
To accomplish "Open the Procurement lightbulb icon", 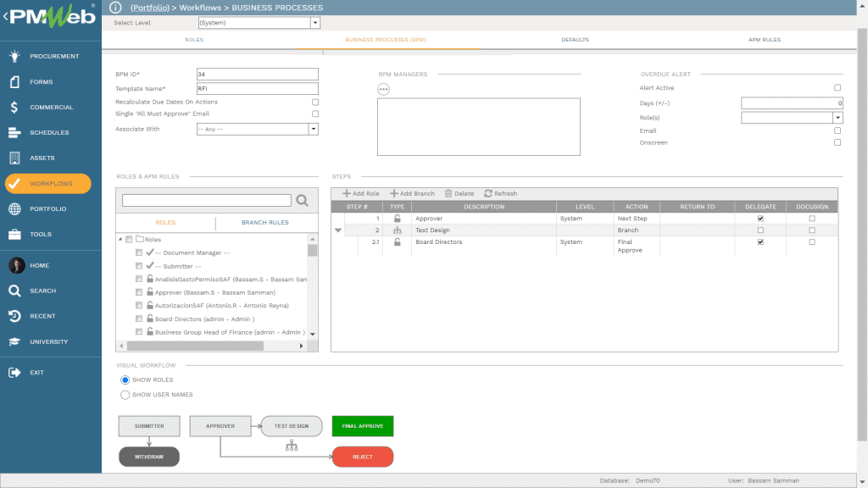I will tap(14, 56).
